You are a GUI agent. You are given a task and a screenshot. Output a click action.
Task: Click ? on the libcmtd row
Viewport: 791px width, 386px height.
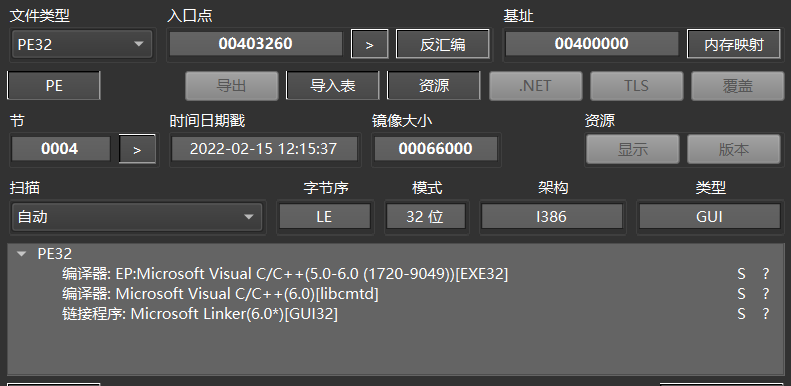766,294
